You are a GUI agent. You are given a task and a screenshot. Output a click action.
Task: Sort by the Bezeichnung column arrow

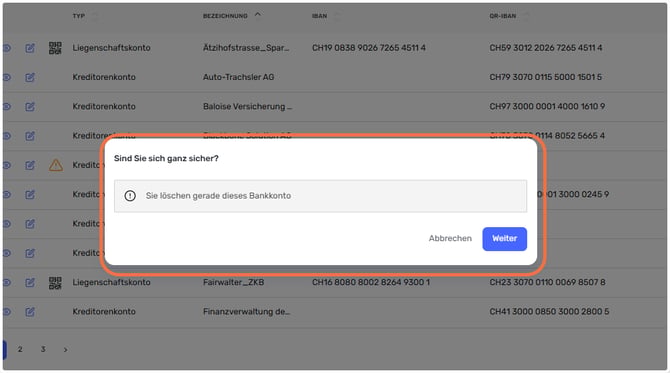coord(257,15)
